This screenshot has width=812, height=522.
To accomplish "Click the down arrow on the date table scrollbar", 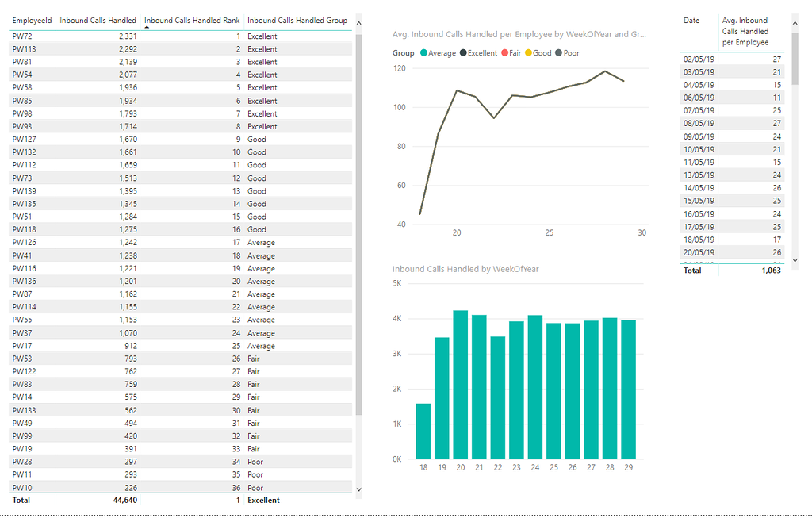I will coord(794,262).
